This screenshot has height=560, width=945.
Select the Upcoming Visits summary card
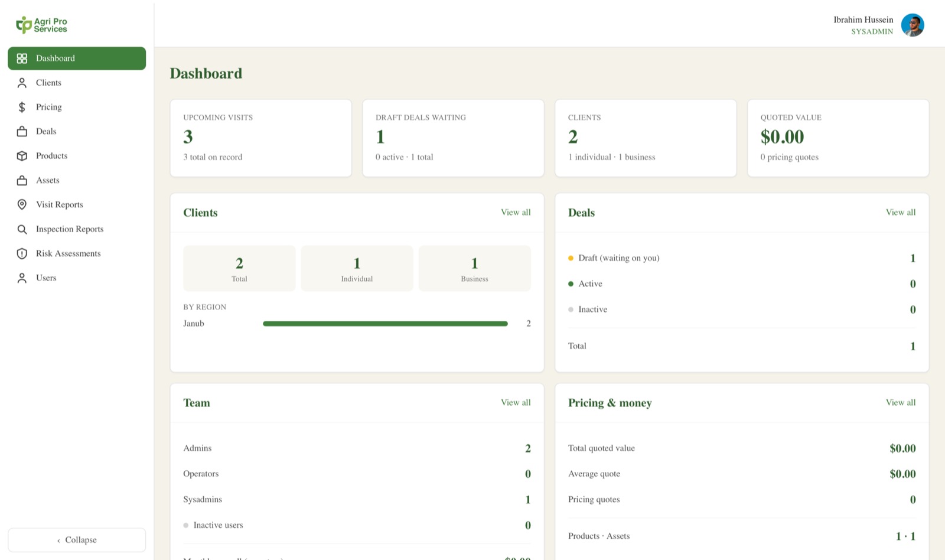pyautogui.click(x=260, y=138)
